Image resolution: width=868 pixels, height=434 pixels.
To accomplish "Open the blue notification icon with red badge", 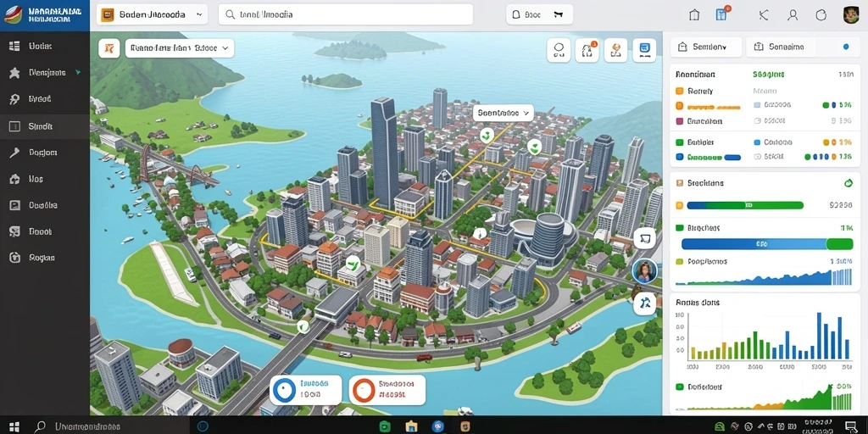I will pyautogui.click(x=721, y=15).
